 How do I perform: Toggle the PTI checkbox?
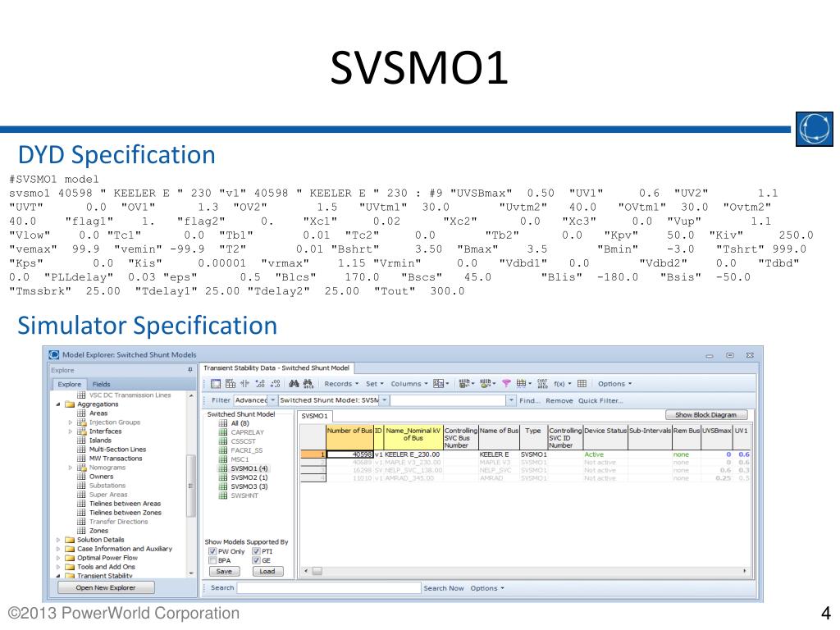tap(256, 551)
